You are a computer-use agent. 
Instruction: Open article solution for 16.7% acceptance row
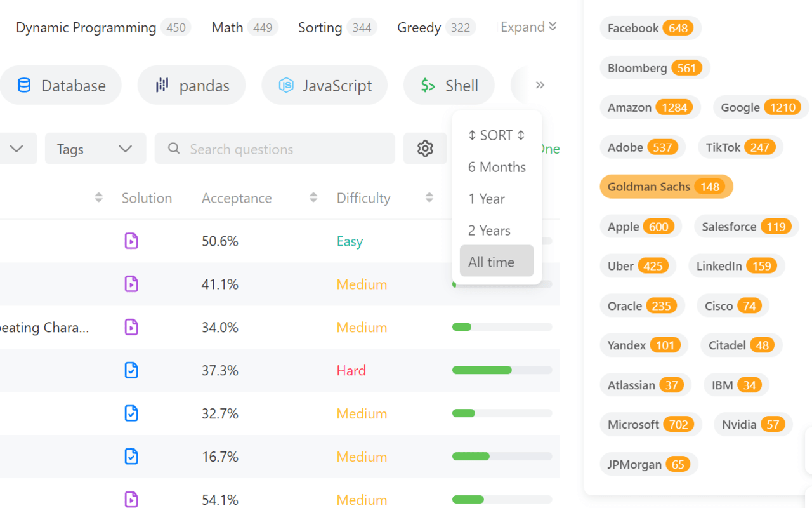tap(131, 457)
